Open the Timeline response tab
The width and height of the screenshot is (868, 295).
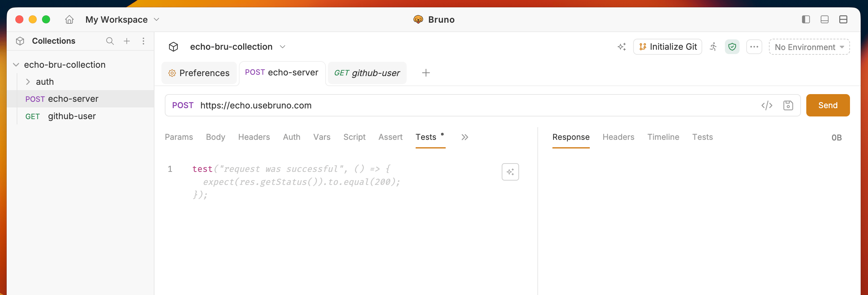663,137
